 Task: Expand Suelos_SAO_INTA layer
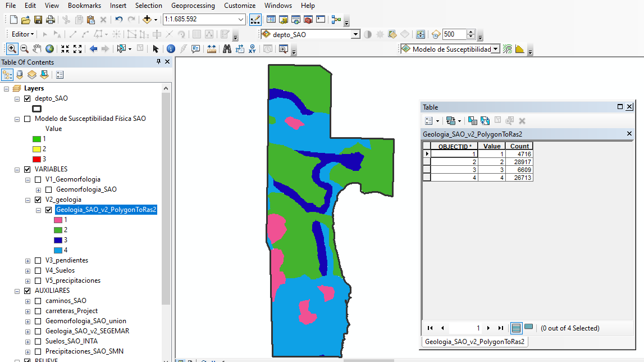coord(28,342)
